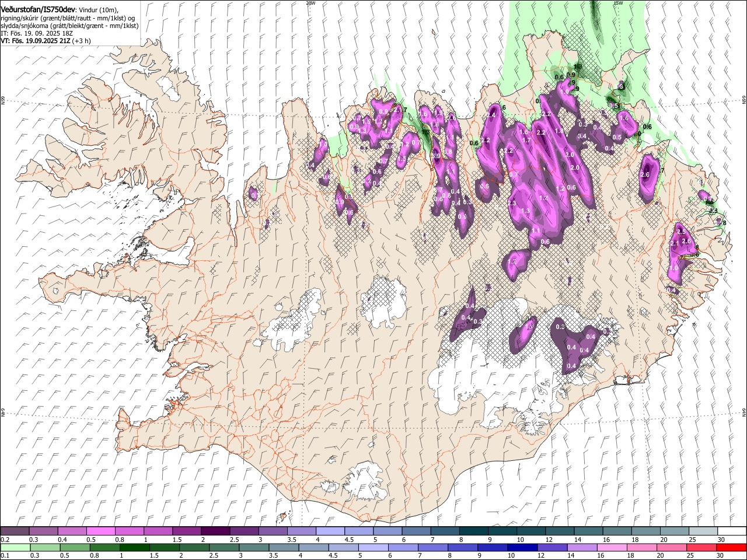Select the dark teal 8–9 swatch in purple legend
This screenshot has height=560, width=747.
[473, 531]
